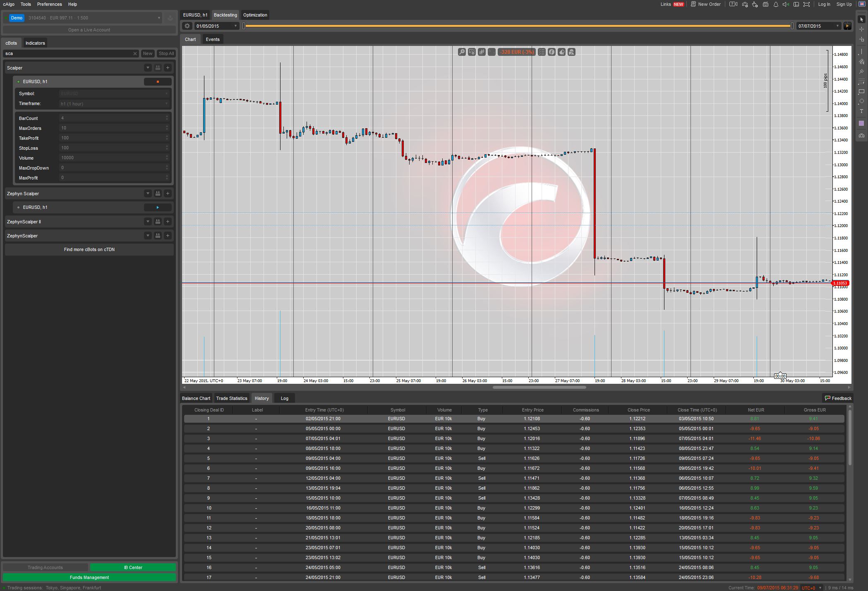Switch chart type with candlestick icon

(482, 52)
